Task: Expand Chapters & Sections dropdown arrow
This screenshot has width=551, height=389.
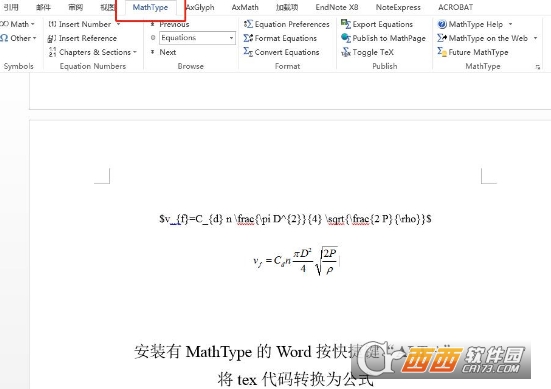Action: [135, 52]
